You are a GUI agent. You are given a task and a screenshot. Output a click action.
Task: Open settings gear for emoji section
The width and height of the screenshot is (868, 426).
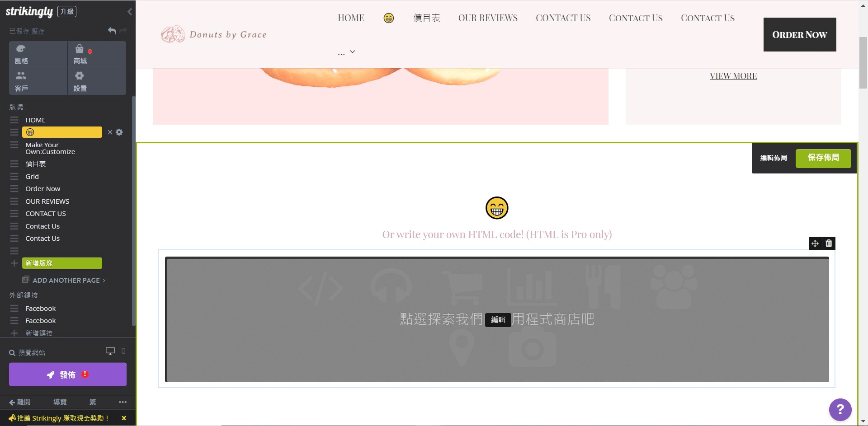pos(119,132)
